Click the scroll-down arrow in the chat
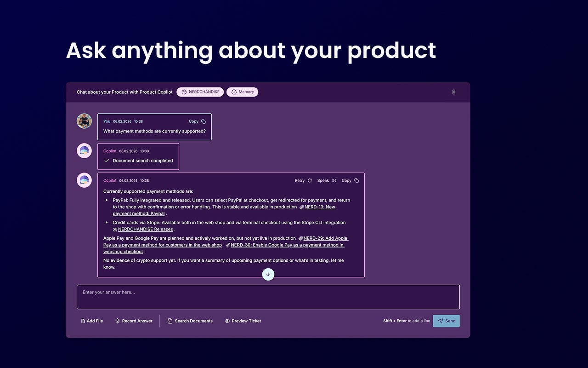588x368 pixels. pyautogui.click(x=268, y=274)
